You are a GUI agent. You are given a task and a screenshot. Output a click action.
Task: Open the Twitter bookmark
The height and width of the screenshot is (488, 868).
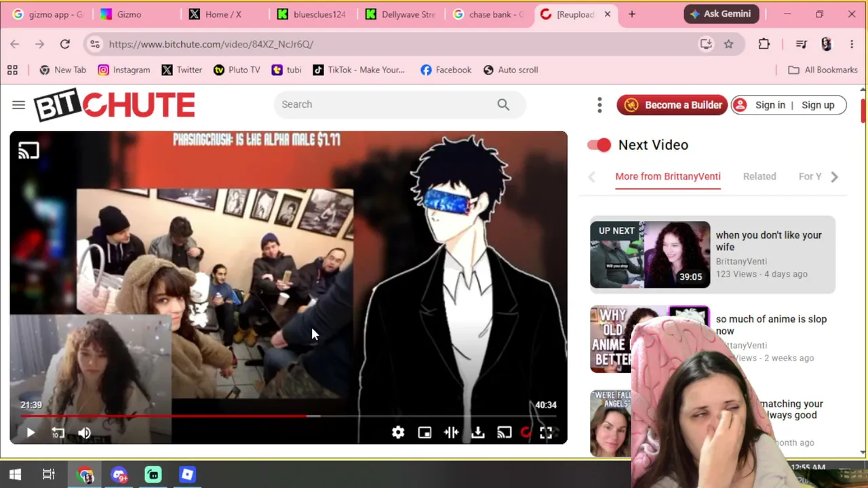182,70
